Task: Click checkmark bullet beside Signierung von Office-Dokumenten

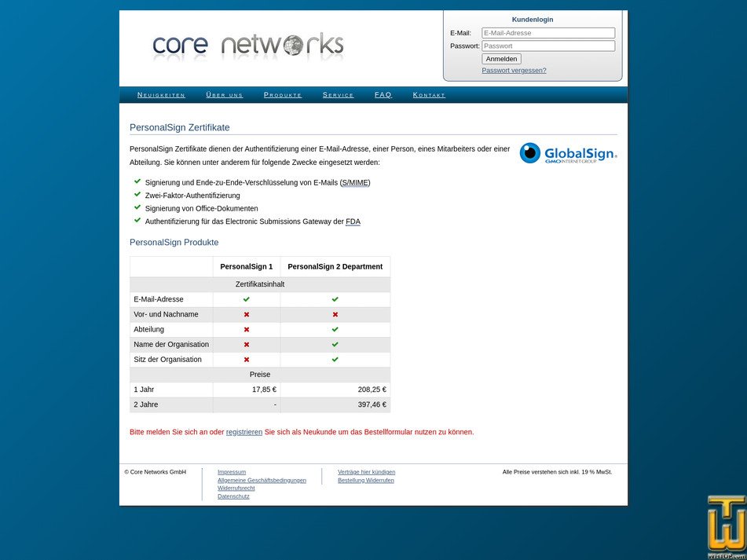Action: 137,207
